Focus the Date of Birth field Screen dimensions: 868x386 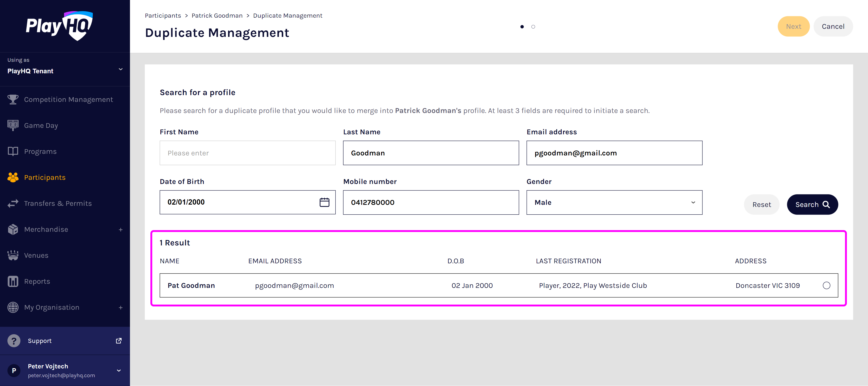point(247,202)
